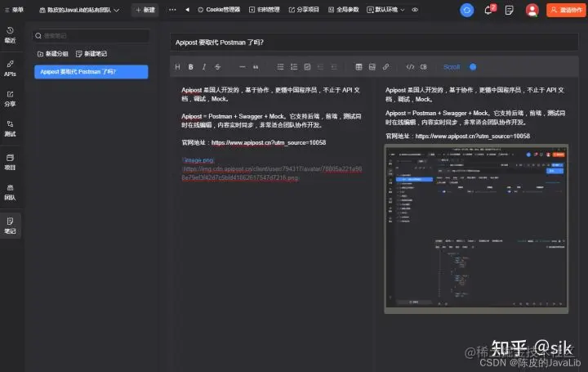Click the apipost.cn link in the preview pane
Viewport: 588px width, 372px height.
click(473, 137)
